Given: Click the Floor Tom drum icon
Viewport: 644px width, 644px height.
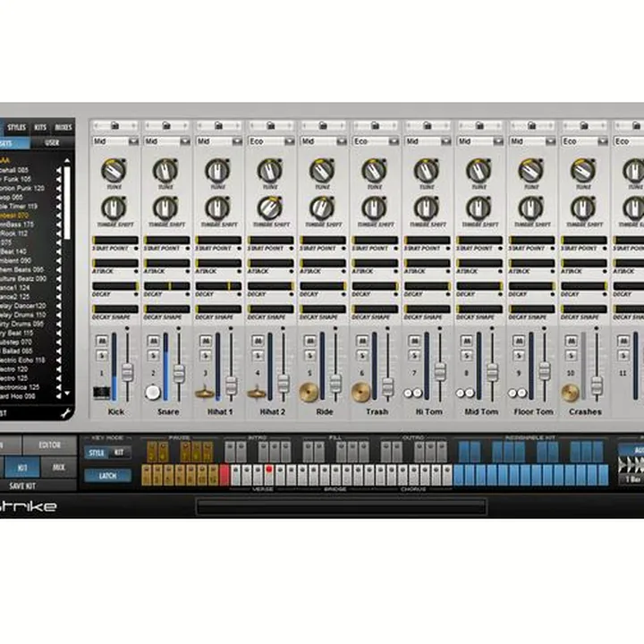Looking at the screenshot, I should tap(517, 393).
